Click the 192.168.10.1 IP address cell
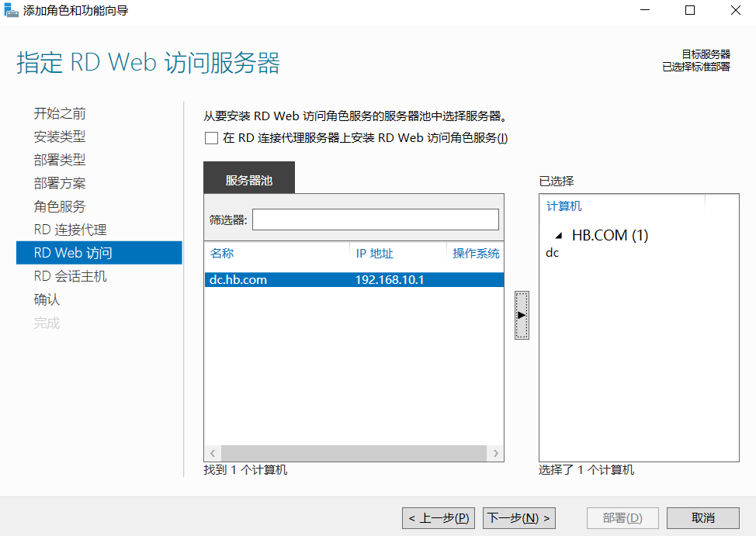This screenshot has width=756, height=536. (390, 279)
